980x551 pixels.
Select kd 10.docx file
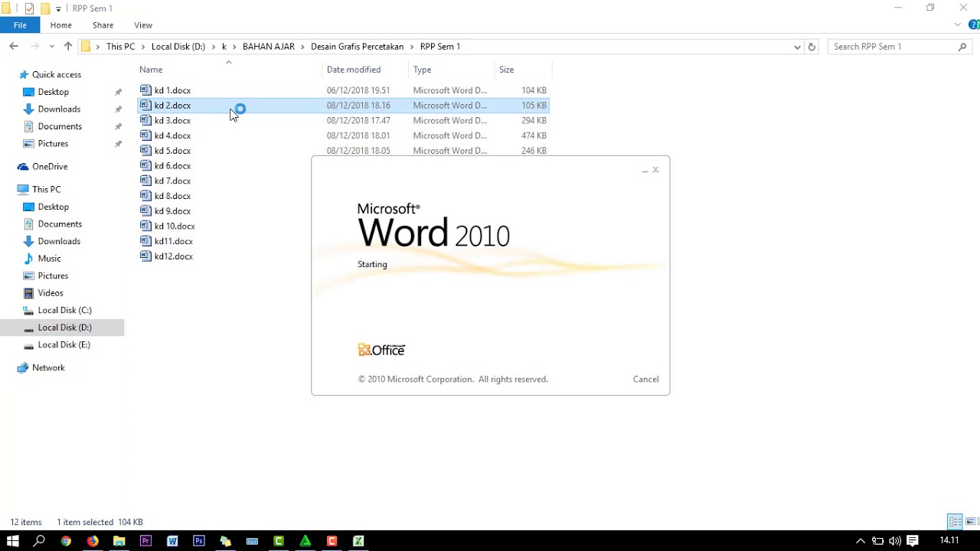(x=168, y=226)
